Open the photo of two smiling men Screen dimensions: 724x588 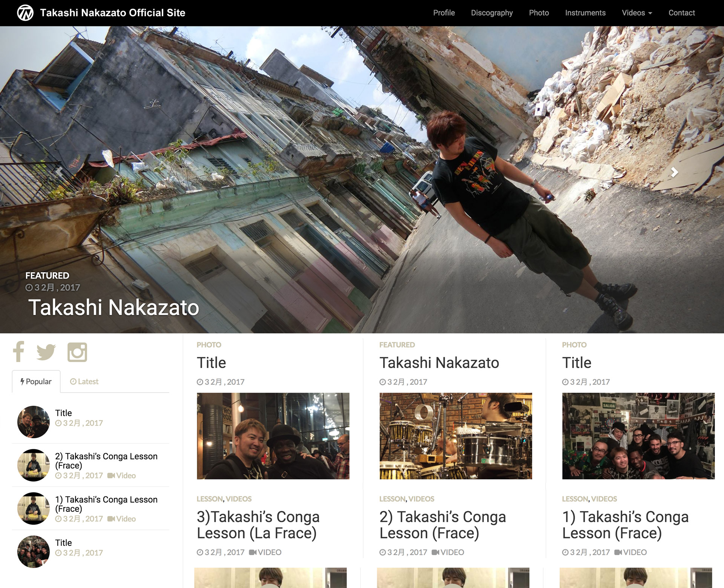[x=273, y=436]
